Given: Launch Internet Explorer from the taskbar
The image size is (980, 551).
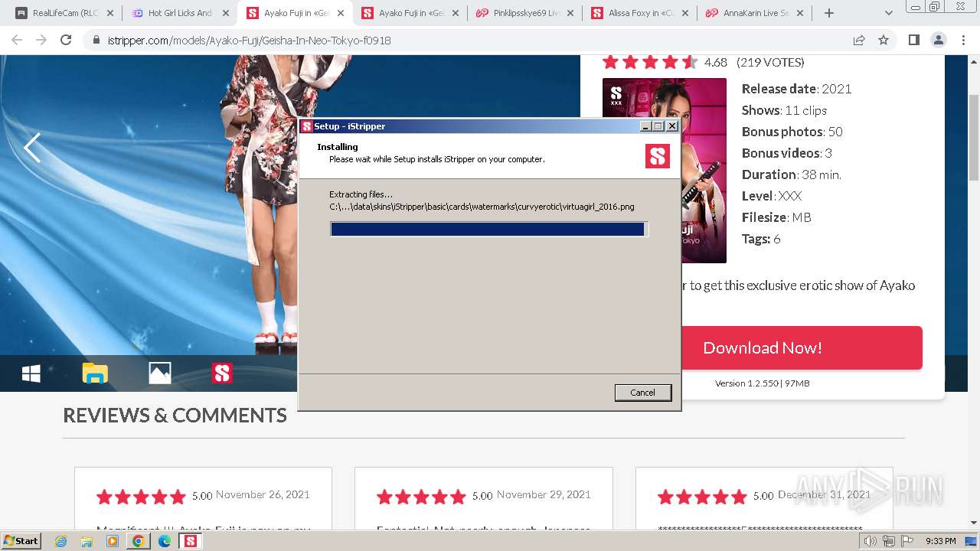Looking at the screenshot, I should pyautogui.click(x=60, y=541).
